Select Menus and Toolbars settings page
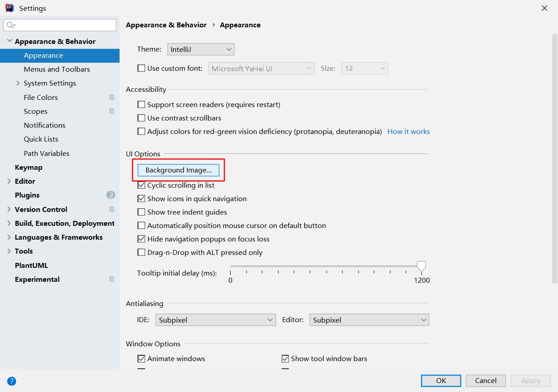 coord(57,69)
